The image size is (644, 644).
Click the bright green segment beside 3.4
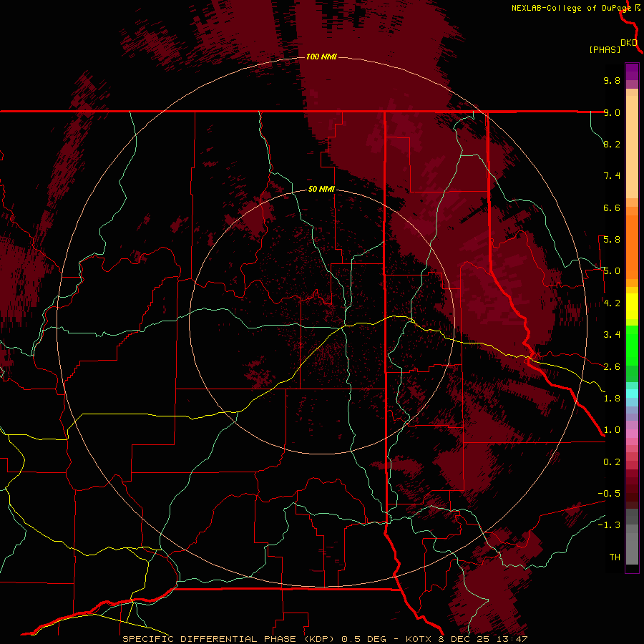632,345
